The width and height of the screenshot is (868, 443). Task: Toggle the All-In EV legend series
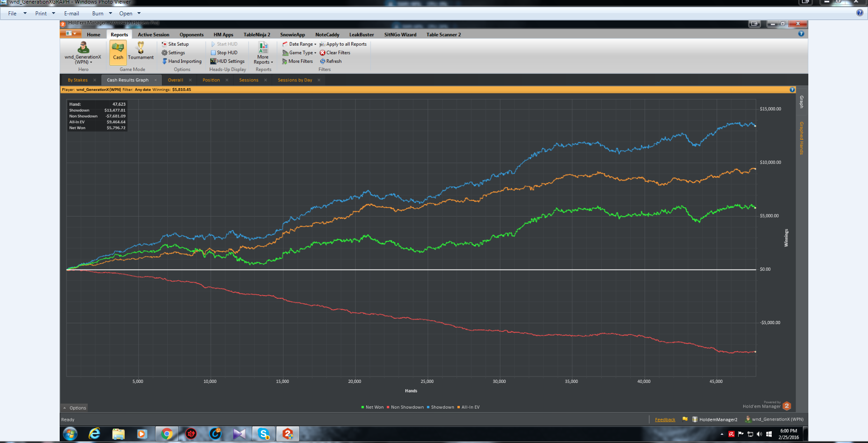(x=468, y=407)
